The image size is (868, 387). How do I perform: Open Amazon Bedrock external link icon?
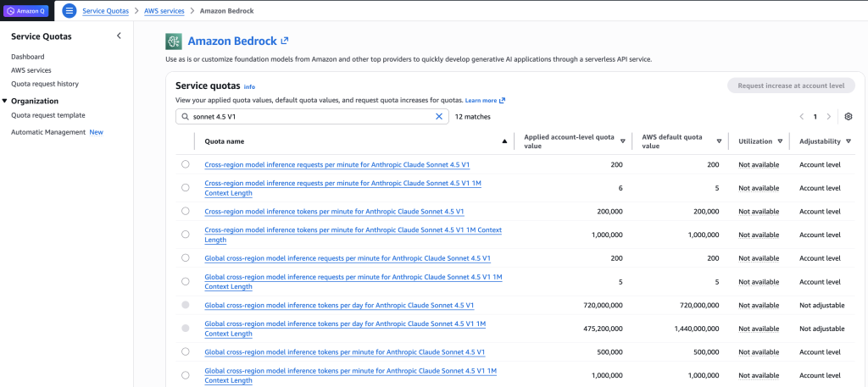285,41
